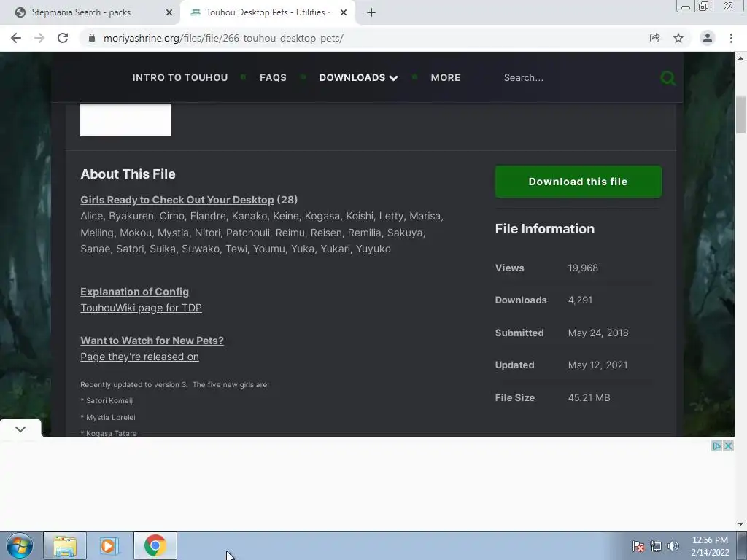Open the taskbar clock showing 12:56 PM

click(x=710, y=546)
